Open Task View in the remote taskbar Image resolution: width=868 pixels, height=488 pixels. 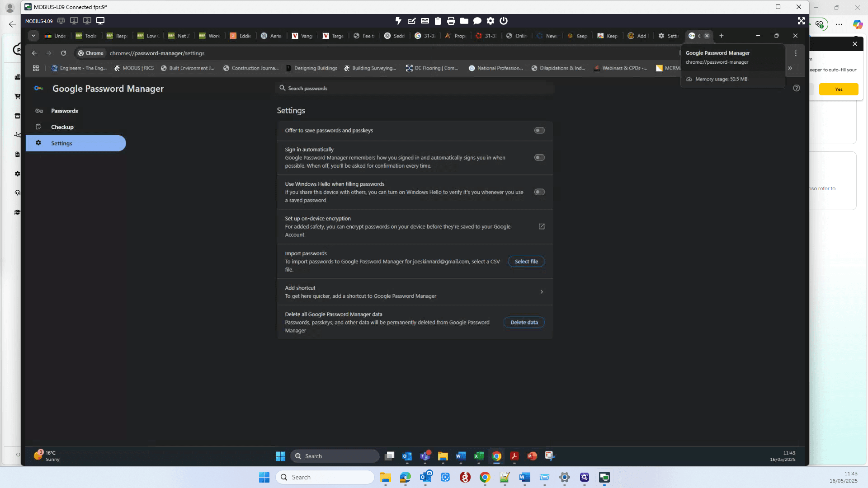[389, 456]
